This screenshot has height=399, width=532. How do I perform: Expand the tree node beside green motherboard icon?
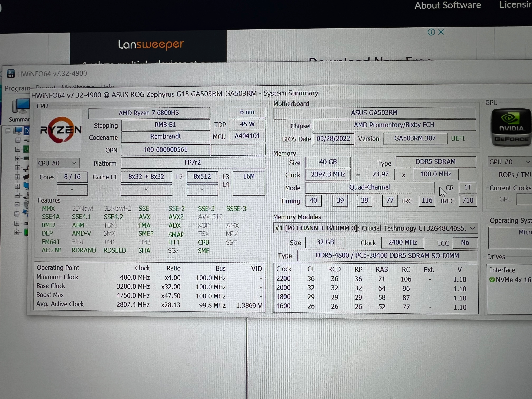point(18,149)
